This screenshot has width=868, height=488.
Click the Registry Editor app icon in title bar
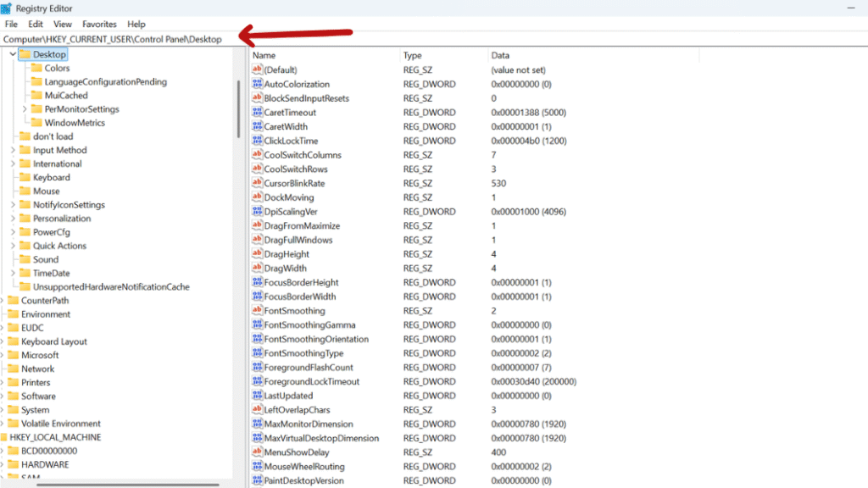pos(6,8)
